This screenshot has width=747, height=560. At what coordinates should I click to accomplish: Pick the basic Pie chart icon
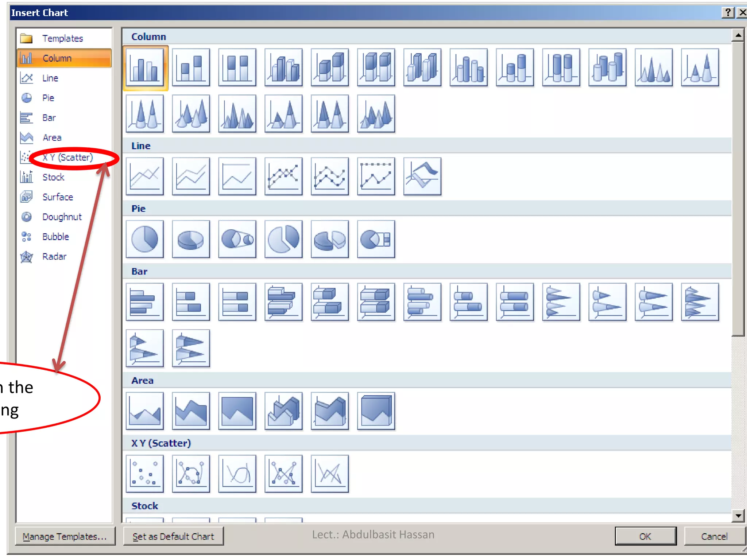pyautogui.click(x=145, y=239)
